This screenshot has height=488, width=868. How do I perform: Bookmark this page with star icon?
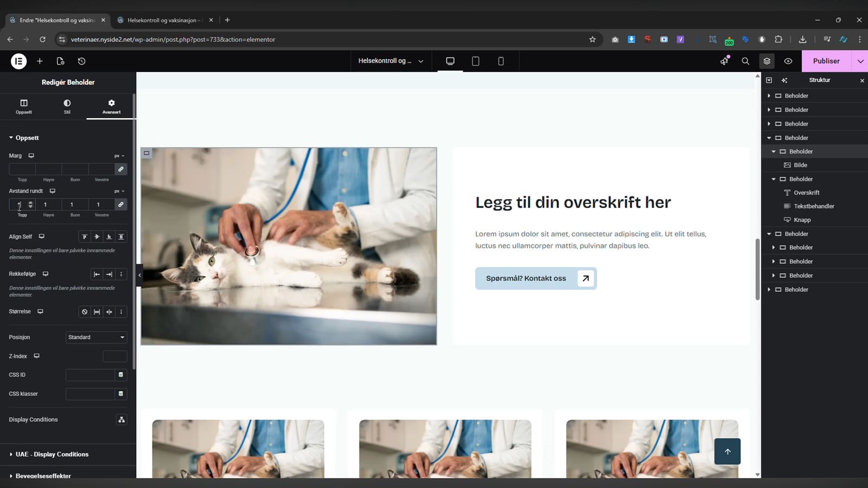point(592,40)
